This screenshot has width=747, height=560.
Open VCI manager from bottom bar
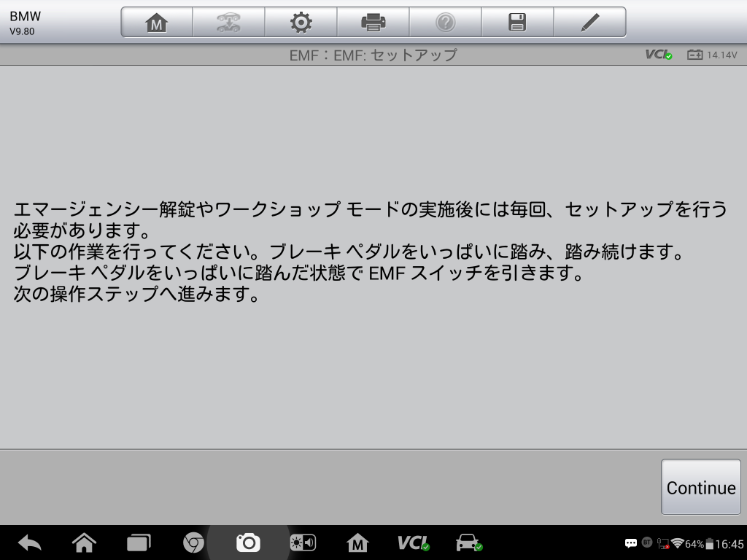(413, 542)
